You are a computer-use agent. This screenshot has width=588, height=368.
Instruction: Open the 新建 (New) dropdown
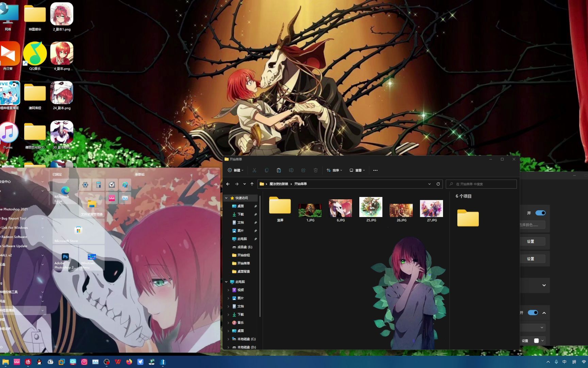[236, 170]
